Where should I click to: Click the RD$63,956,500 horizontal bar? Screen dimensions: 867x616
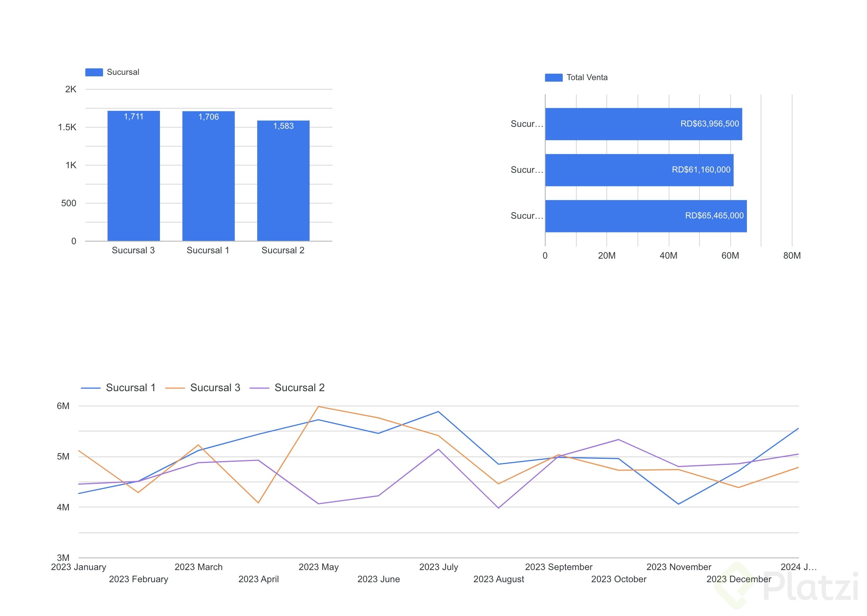tap(643, 124)
